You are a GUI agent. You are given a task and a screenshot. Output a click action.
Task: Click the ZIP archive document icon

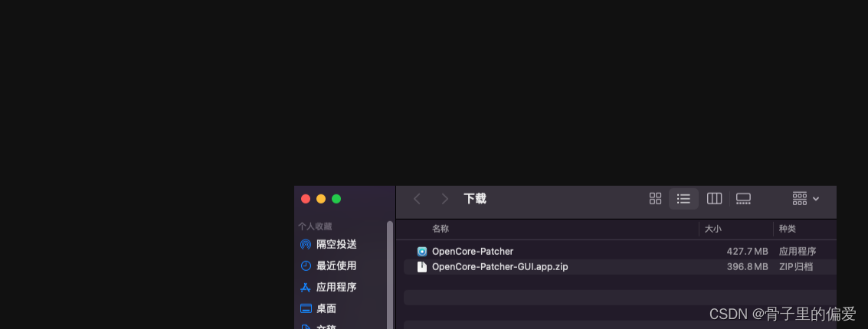[422, 267]
